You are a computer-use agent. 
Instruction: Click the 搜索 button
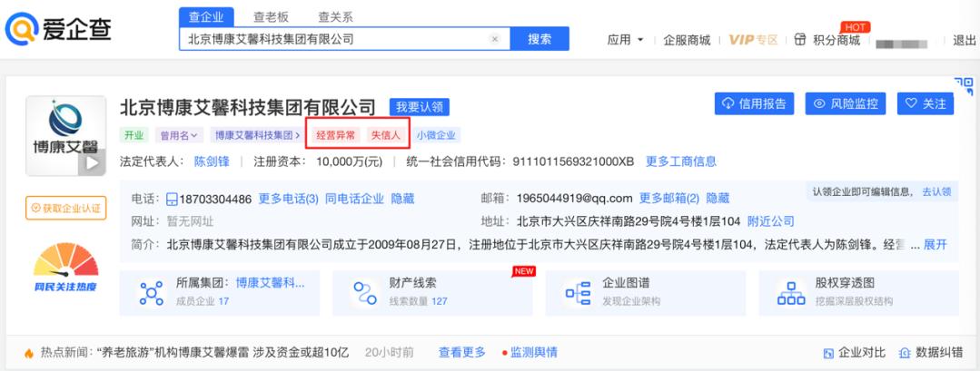tap(539, 39)
